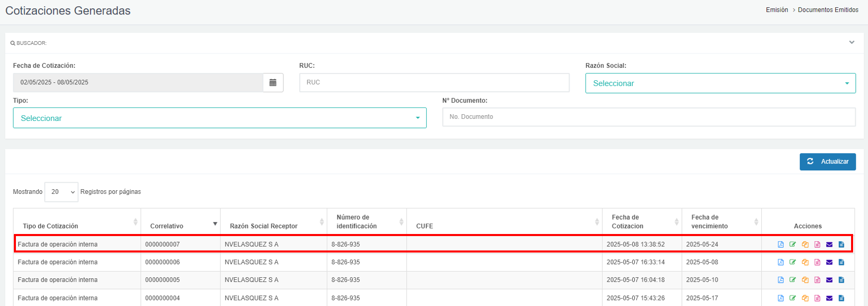Viewport: 868px width, 306px height.
Task: Change the records per page dropdown
Action: click(61, 192)
